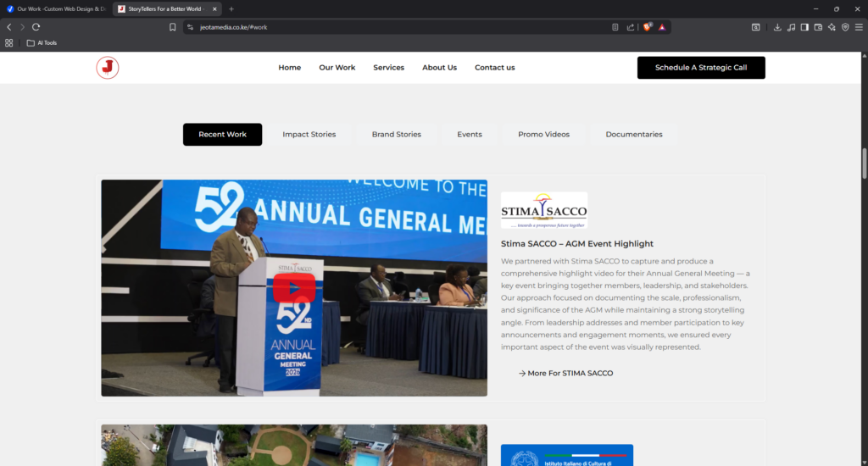Image resolution: width=868 pixels, height=466 pixels.
Task: Open the tab search icon
Action: (755, 27)
